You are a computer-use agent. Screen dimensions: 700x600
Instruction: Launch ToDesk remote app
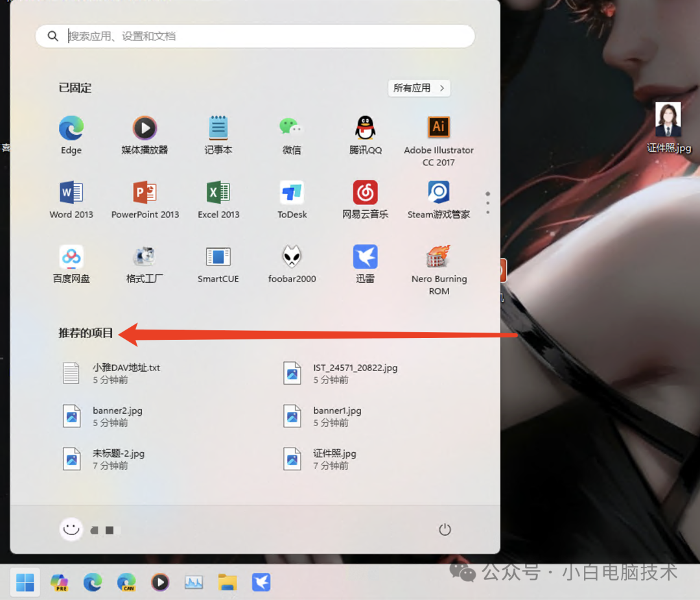point(292,199)
